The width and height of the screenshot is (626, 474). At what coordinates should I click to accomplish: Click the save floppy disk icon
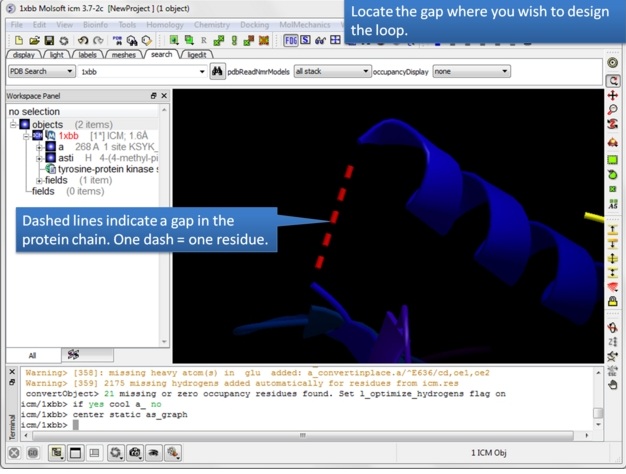48,41
